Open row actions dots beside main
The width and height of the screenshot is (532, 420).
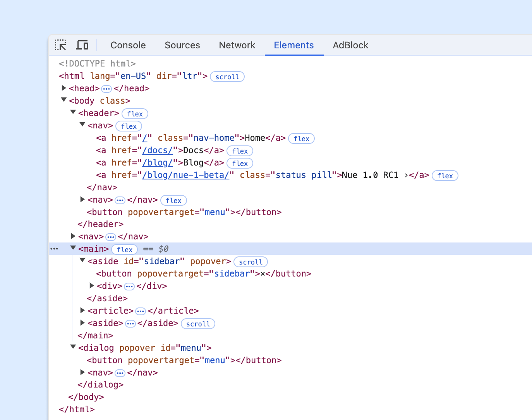(x=55, y=249)
